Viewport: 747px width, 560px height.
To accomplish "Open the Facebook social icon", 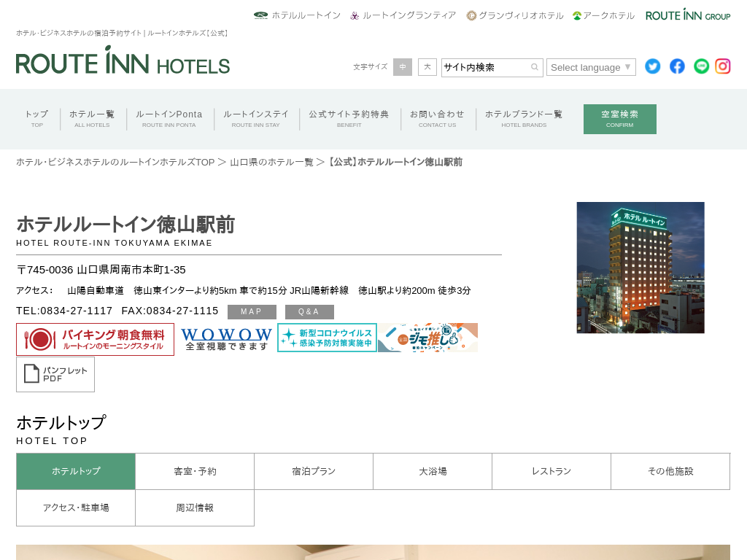I will (x=677, y=66).
